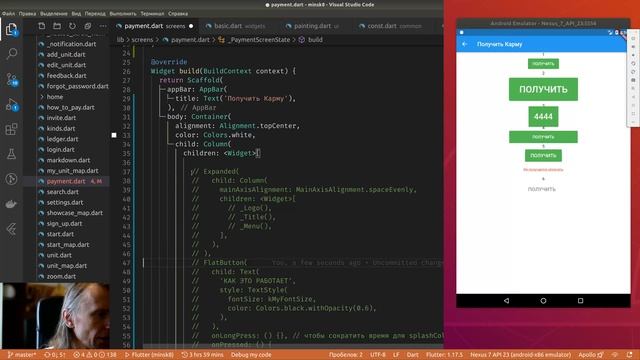Open the Explorer view in activity bar

(11, 29)
